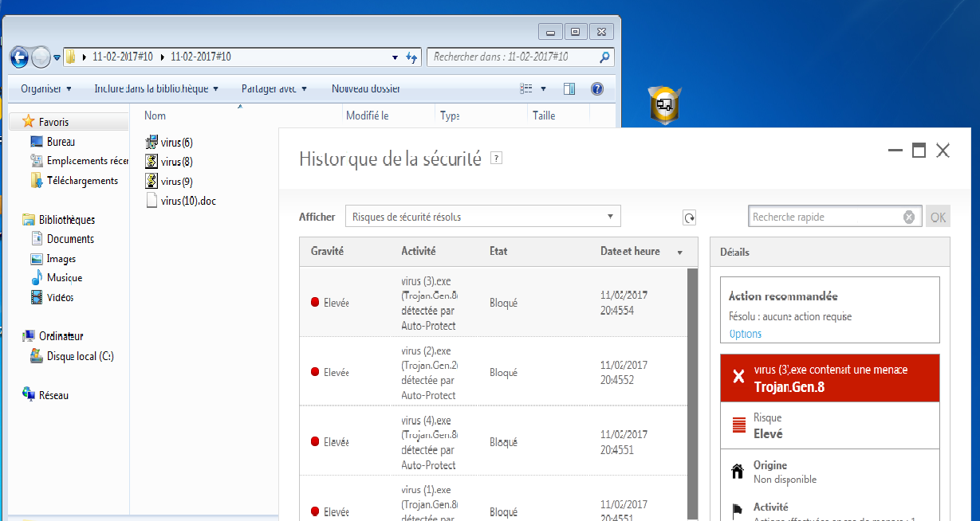980x521 pixels.
Task: Open Téléchargements in the navigation pane
Action: coord(74,181)
